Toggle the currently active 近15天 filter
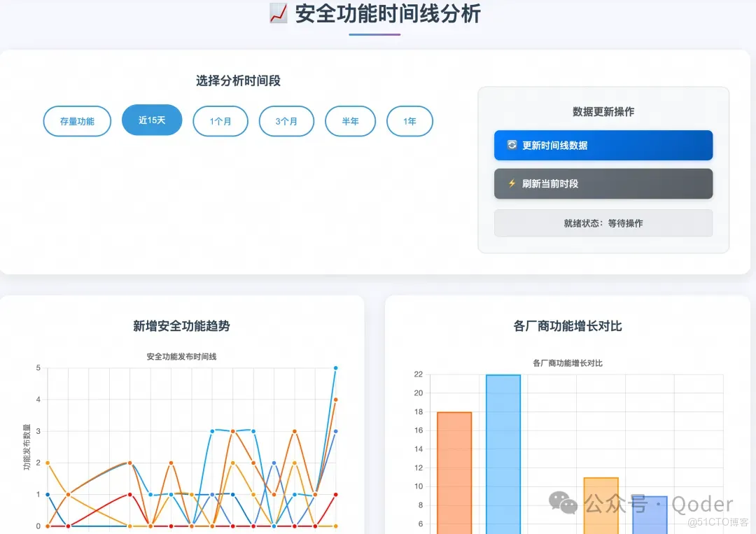The image size is (756, 534). pyautogui.click(x=151, y=120)
